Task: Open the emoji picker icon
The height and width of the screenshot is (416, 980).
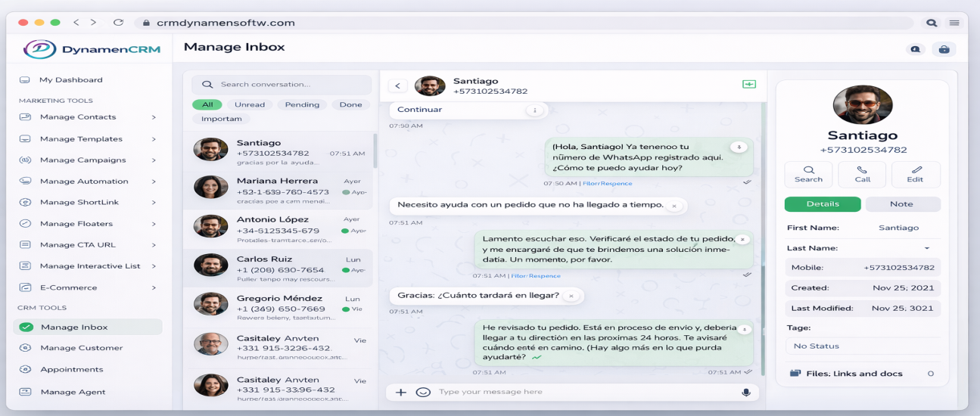Action: tap(423, 392)
